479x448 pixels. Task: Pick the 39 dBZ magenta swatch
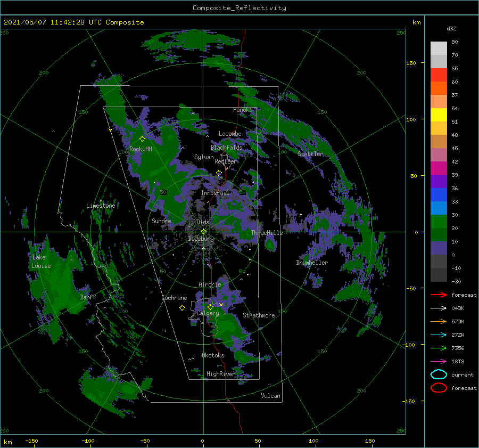pos(439,168)
